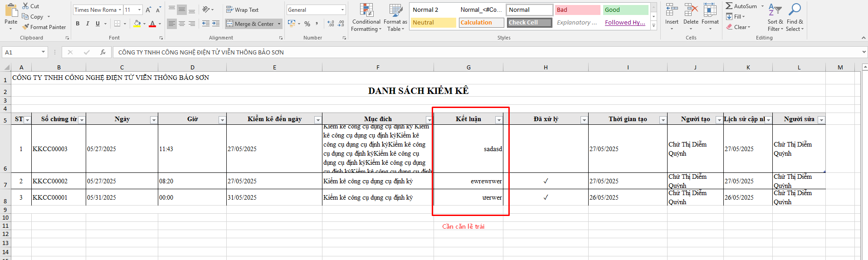Click the Sort & Filter icon
This screenshot has height=260, width=868.
click(775, 10)
